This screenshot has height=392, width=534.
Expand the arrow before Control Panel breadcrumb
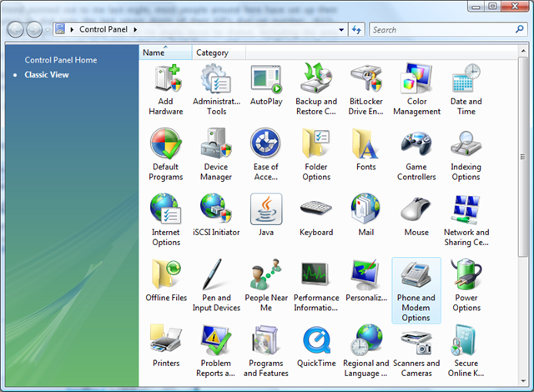pos(72,29)
